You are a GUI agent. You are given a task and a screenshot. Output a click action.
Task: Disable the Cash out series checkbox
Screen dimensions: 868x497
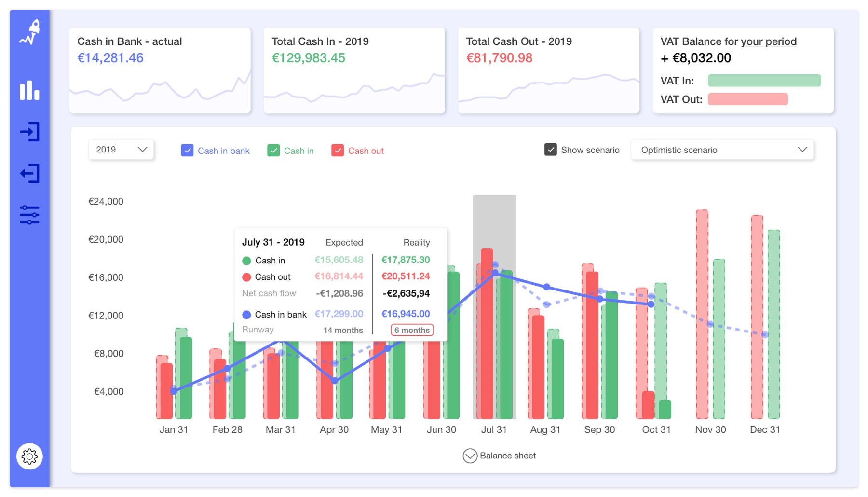pos(338,150)
